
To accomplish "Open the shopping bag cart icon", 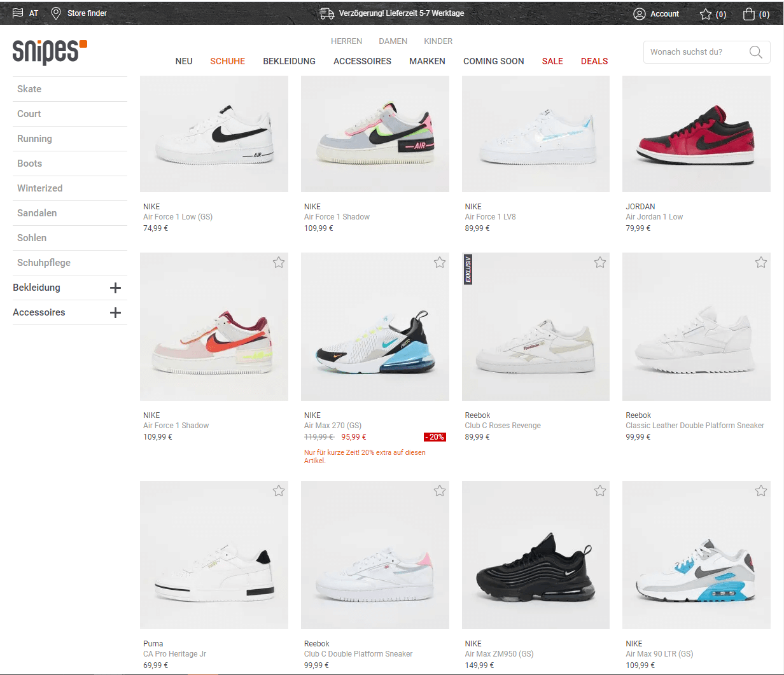I will tap(749, 14).
